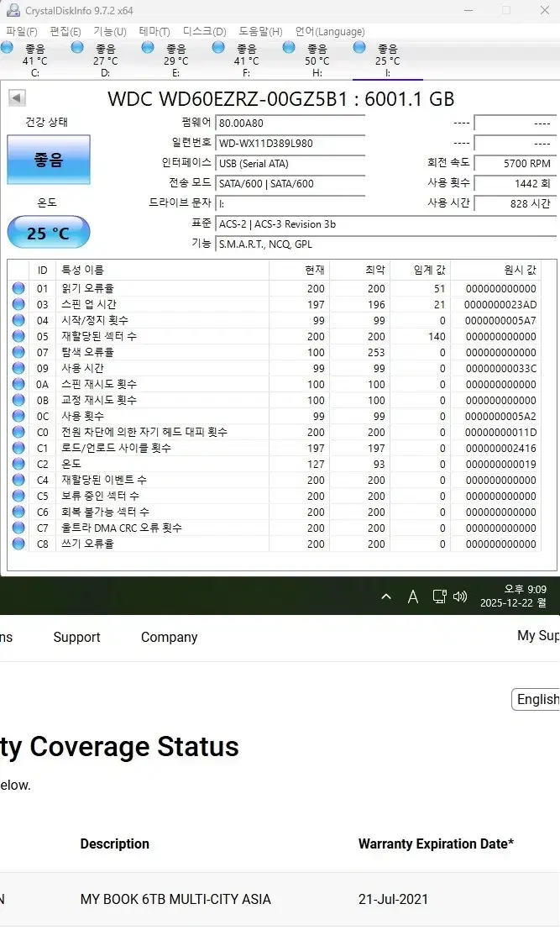
Task: Click the taskbar IME indicator A
Action: coord(413,597)
